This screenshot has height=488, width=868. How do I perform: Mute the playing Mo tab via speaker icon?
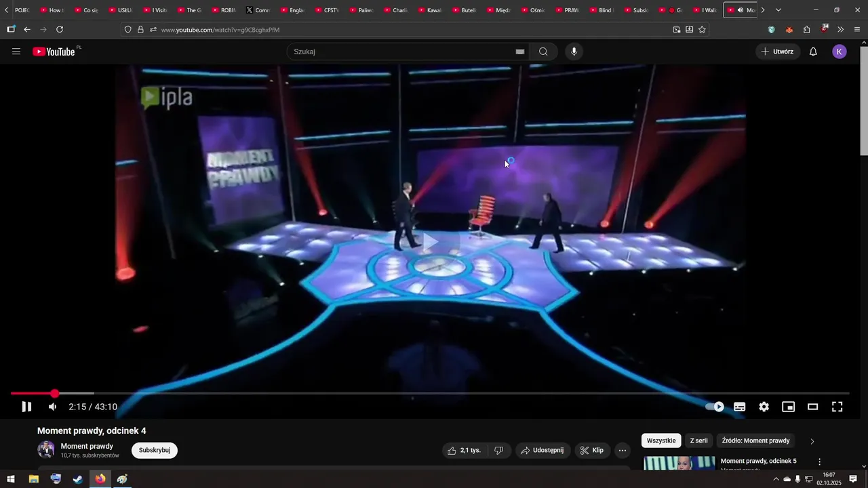coord(740,10)
